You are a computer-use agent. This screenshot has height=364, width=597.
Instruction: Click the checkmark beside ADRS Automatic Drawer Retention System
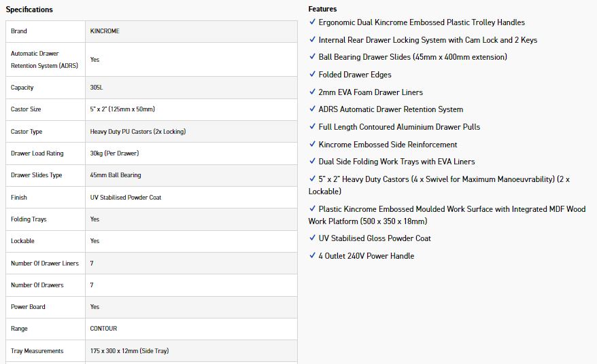click(x=312, y=109)
